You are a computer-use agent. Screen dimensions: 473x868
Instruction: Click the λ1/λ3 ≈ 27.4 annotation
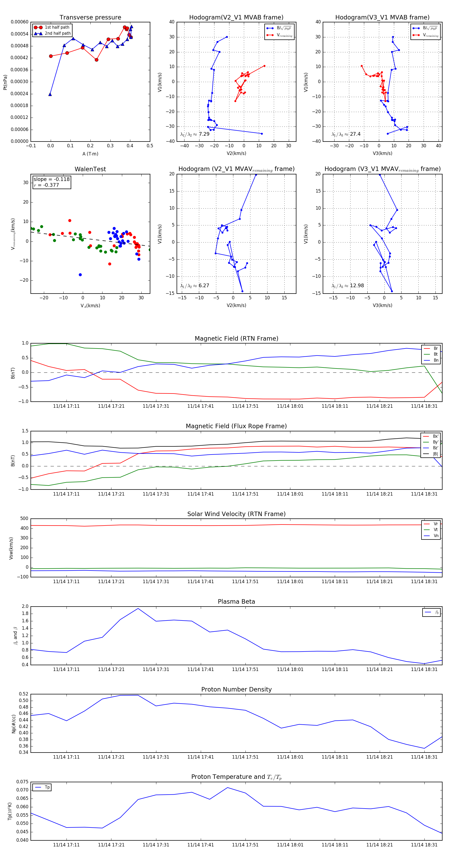pos(346,134)
